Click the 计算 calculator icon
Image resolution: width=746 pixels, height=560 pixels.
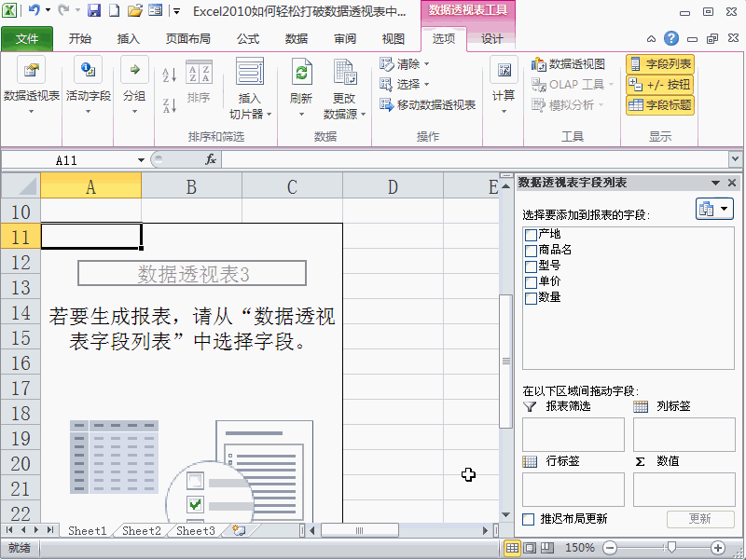[x=504, y=70]
